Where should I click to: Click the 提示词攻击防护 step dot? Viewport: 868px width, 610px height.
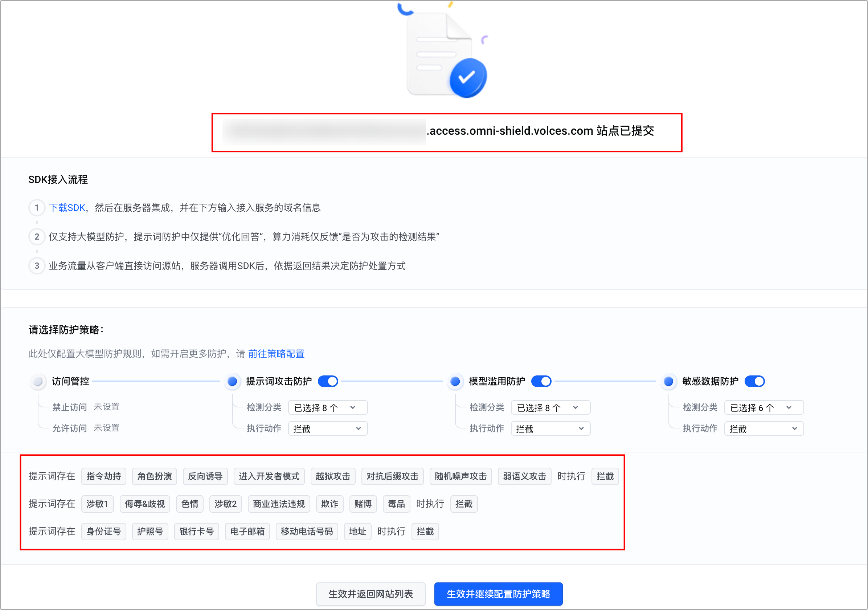pos(233,381)
